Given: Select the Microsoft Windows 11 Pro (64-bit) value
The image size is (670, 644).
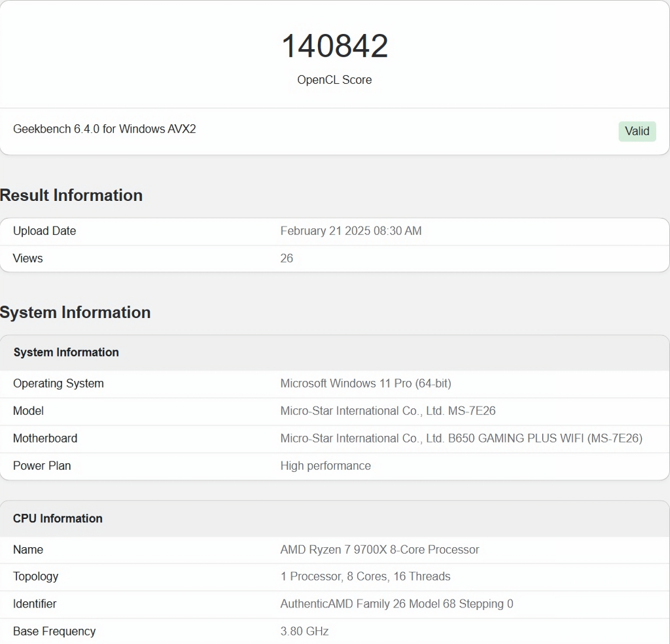Looking at the screenshot, I should click(366, 384).
